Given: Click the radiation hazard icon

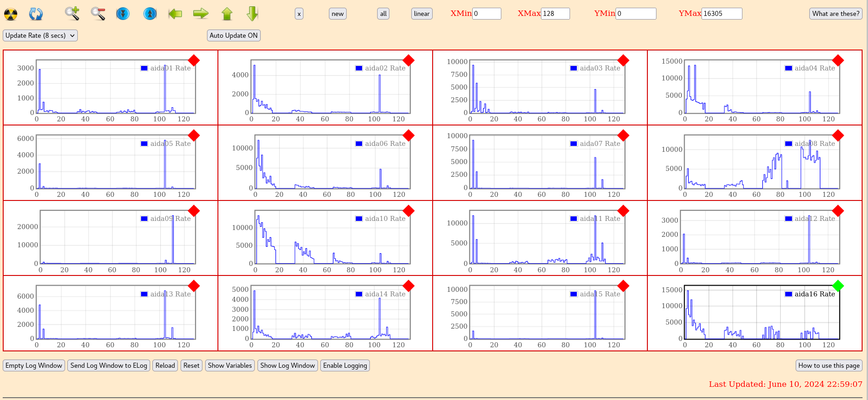Looking at the screenshot, I should click(11, 14).
